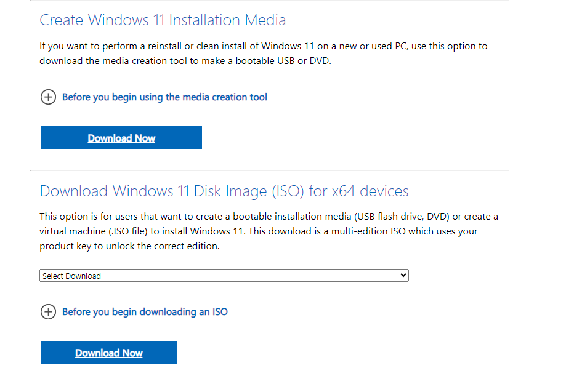Screen dimensions: 582x392
Task: Expand 'Before you begin using the media creation tool'
Action: pos(164,97)
